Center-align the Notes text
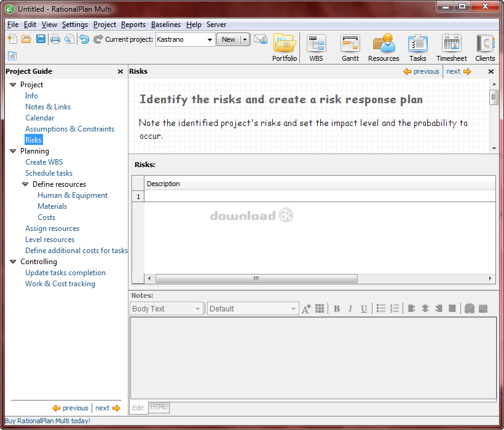The image size is (504, 430). (425, 308)
